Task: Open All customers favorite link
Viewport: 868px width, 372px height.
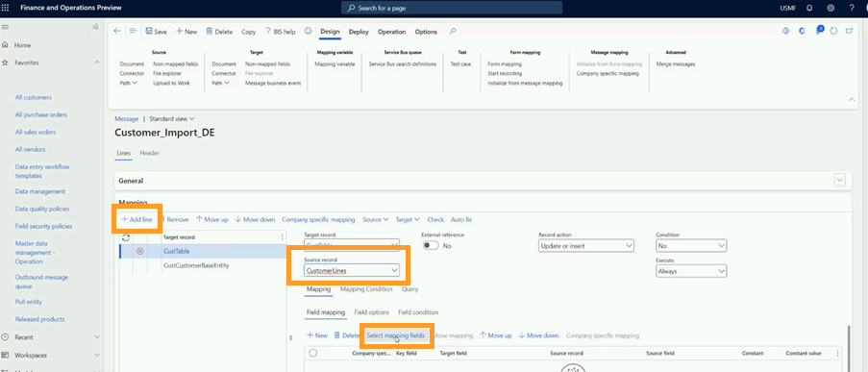Action: click(34, 97)
